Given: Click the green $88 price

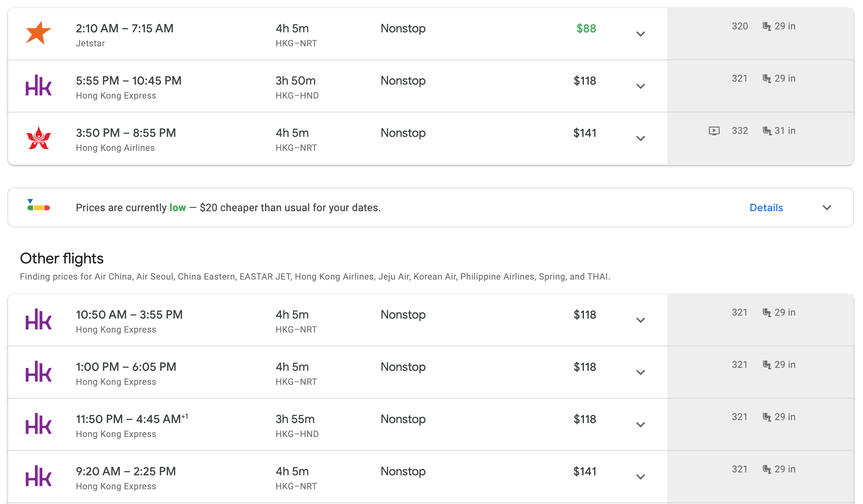Looking at the screenshot, I should (586, 28).
